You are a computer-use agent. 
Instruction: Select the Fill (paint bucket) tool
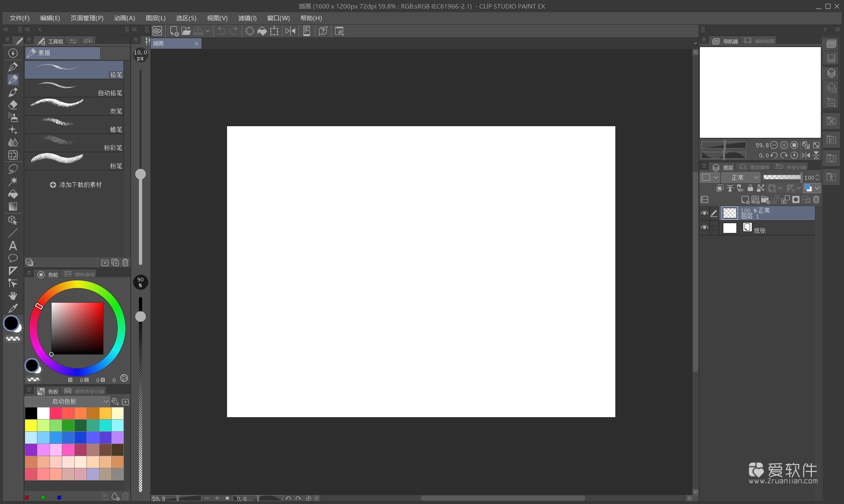point(13,194)
